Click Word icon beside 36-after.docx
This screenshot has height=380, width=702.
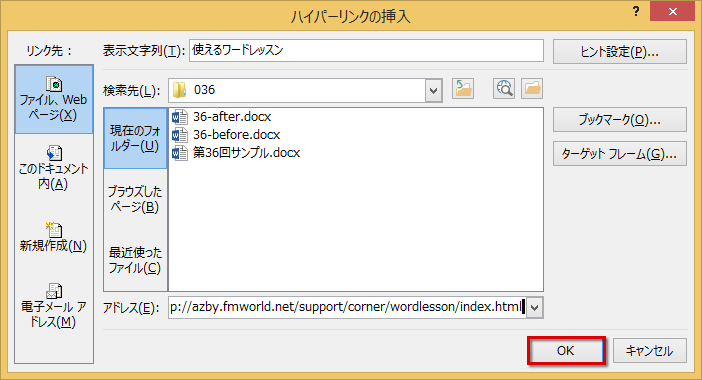pyautogui.click(x=180, y=117)
